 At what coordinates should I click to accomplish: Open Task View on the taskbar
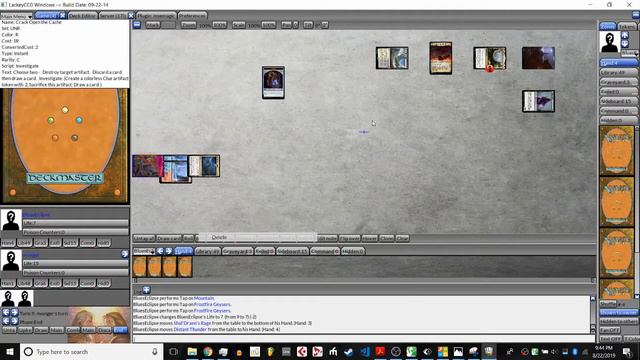(173, 351)
